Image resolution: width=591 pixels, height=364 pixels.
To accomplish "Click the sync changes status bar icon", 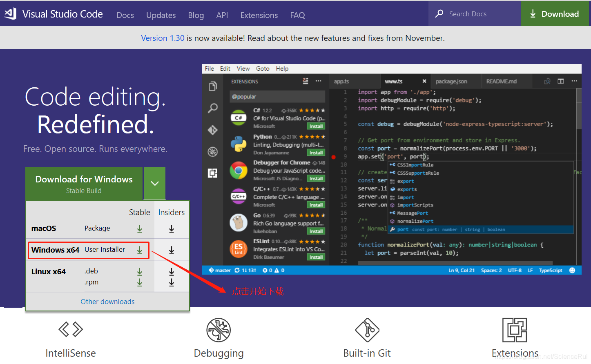I will (x=237, y=270).
